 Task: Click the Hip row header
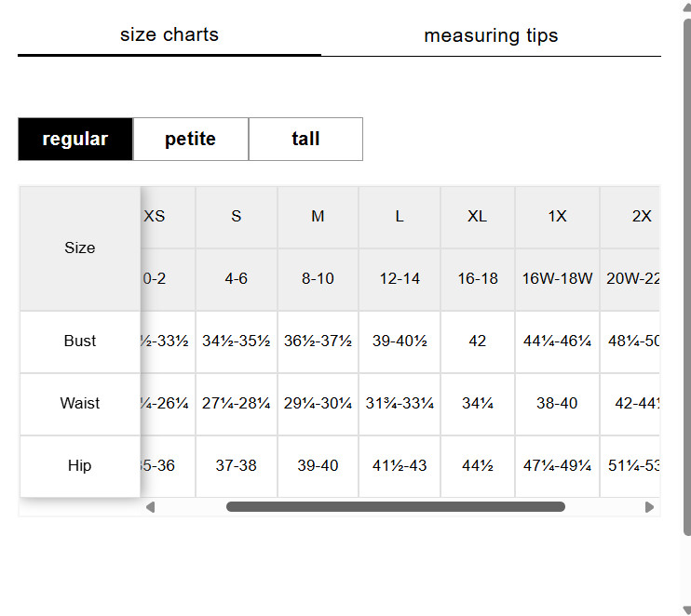80,466
